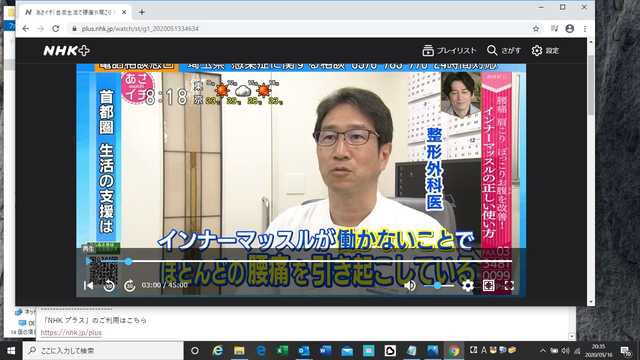Bookmark the page with the star icon
The height and width of the screenshot is (360, 640).
tap(536, 29)
